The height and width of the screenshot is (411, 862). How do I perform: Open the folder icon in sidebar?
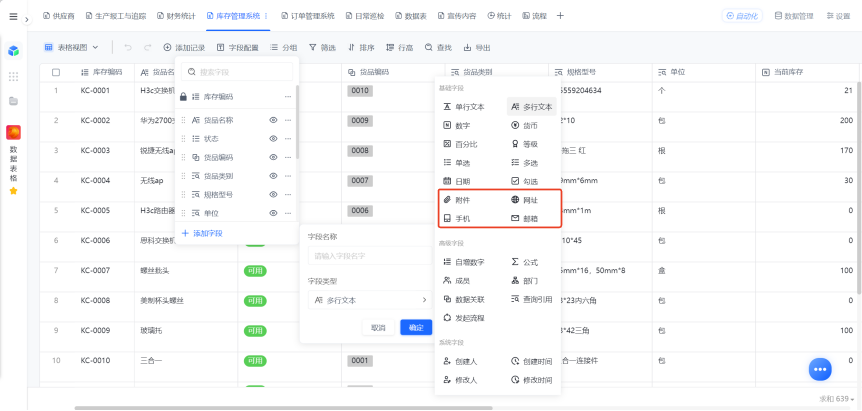(13, 101)
